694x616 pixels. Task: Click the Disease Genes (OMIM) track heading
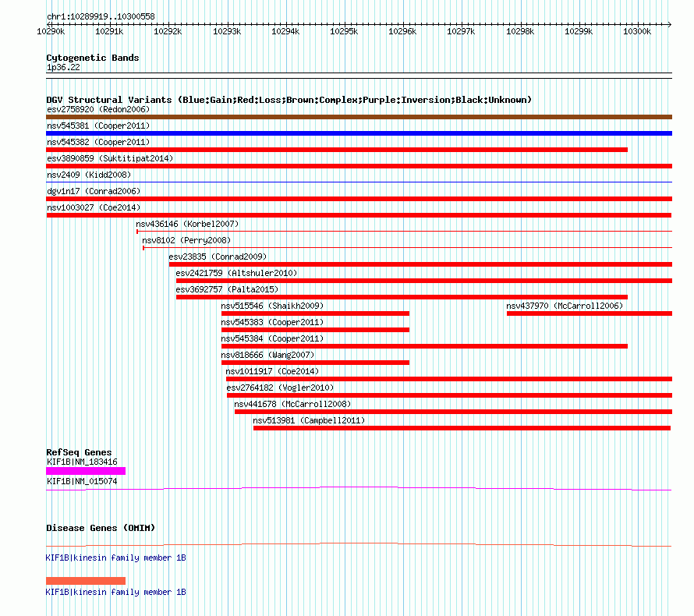click(x=101, y=528)
